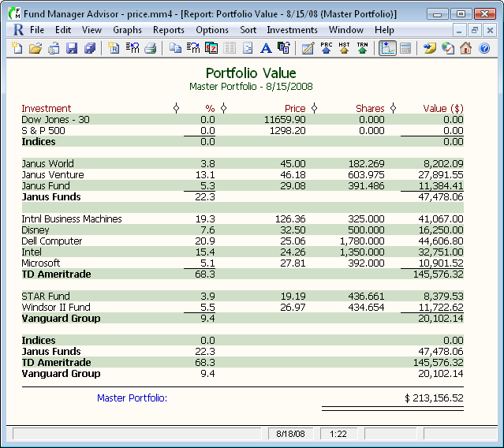Click the Value ($) column header
Screen dimensions: 504x448
443,108
